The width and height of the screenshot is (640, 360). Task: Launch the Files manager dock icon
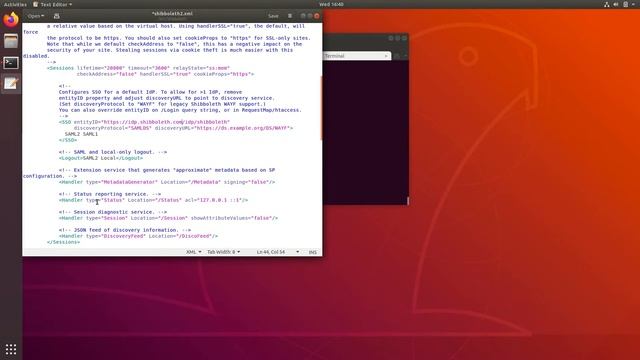coord(11,41)
